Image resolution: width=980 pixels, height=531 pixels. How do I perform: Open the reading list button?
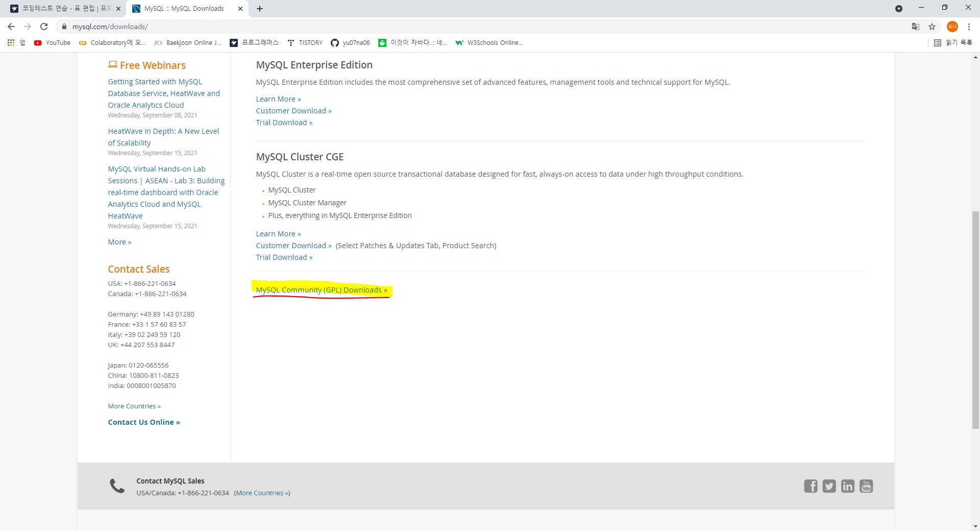pos(953,43)
